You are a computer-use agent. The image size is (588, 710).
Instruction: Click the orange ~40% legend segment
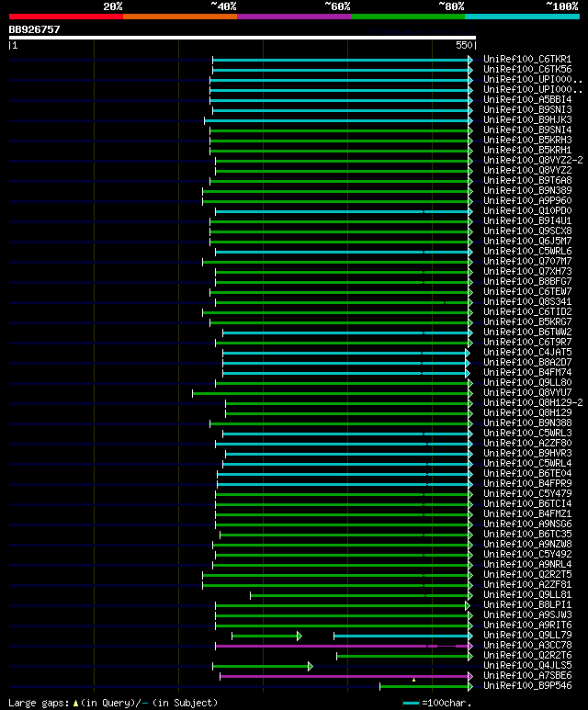click(180, 17)
